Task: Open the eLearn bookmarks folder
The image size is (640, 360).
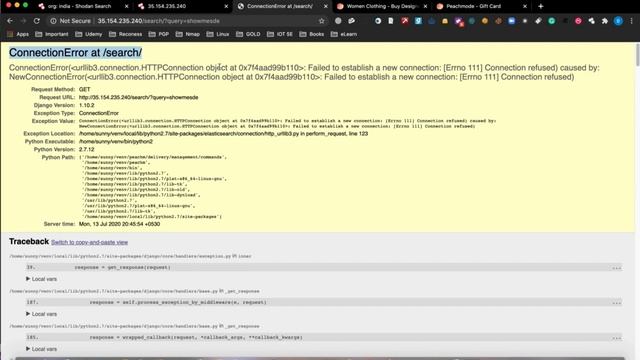Action: [x=344, y=34]
